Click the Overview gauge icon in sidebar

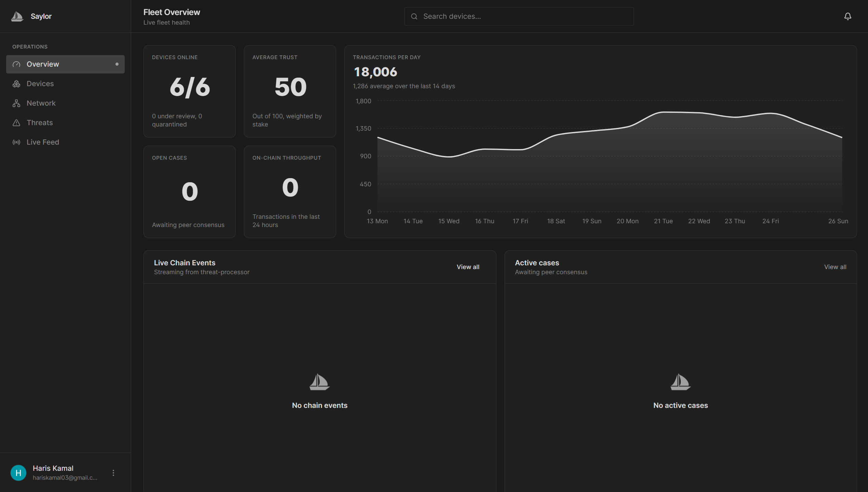pos(16,64)
